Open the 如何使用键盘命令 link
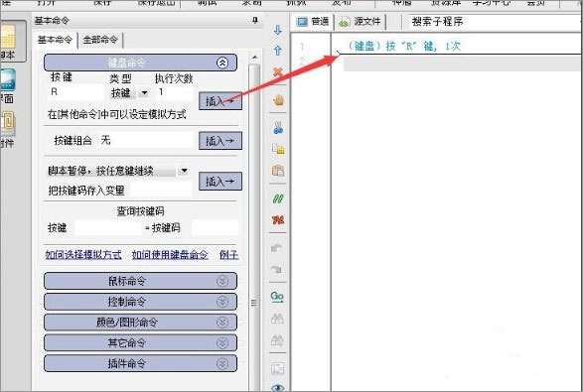Image resolution: width=583 pixels, height=392 pixels. (x=170, y=255)
